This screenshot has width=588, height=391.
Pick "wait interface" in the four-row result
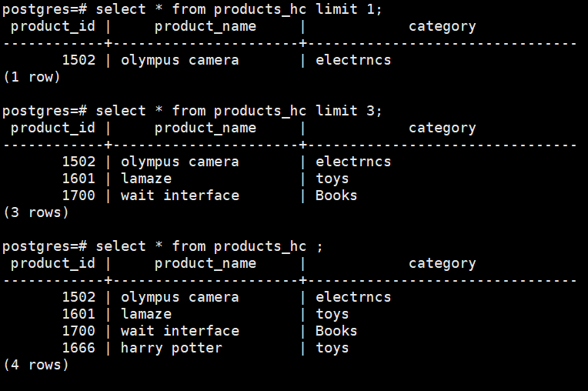click(179, 331)
